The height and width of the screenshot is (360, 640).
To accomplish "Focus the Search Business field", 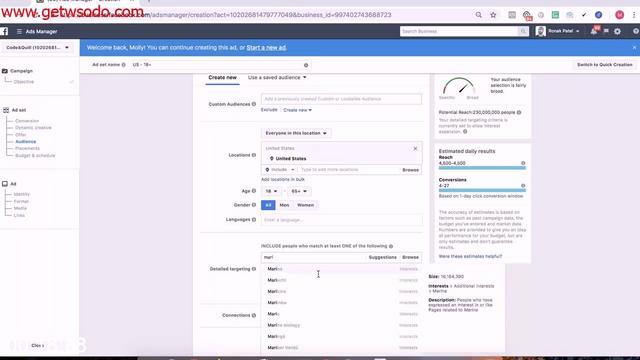I will 459,31.
